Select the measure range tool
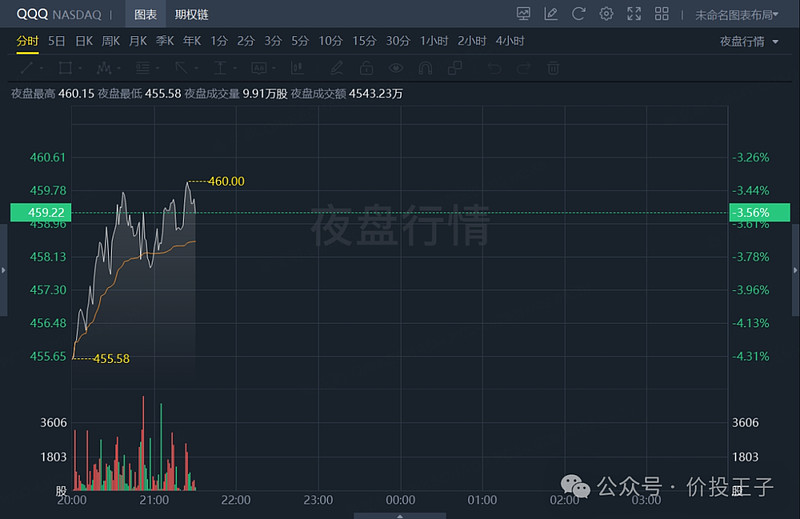The width and height of the screenshot is (800, 519). (220, 67)
